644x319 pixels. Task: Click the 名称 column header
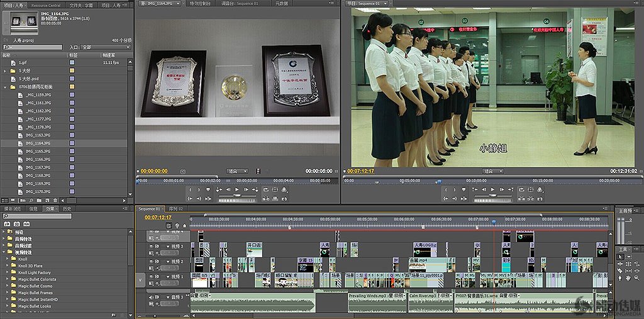click(x=8, y=55)
